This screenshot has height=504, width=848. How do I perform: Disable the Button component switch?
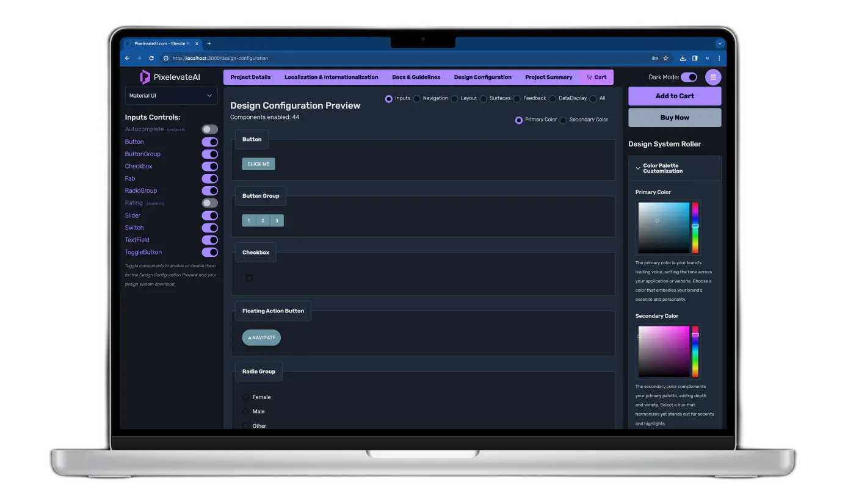coord(210,142)
